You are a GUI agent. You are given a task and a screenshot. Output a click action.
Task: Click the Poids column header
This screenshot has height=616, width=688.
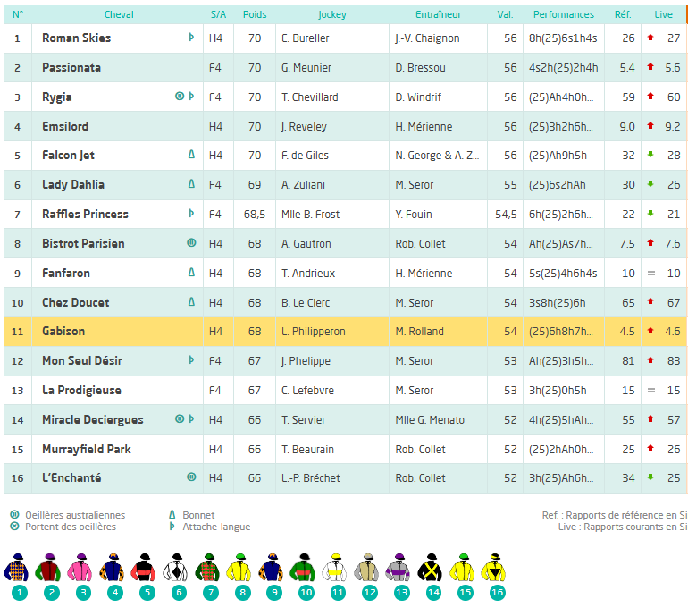click(255, 14)
